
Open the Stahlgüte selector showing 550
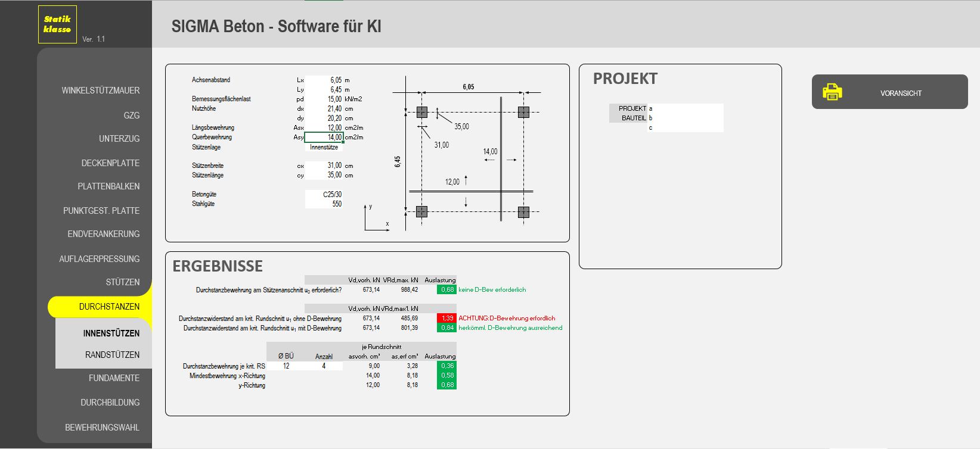coord(324,204)
